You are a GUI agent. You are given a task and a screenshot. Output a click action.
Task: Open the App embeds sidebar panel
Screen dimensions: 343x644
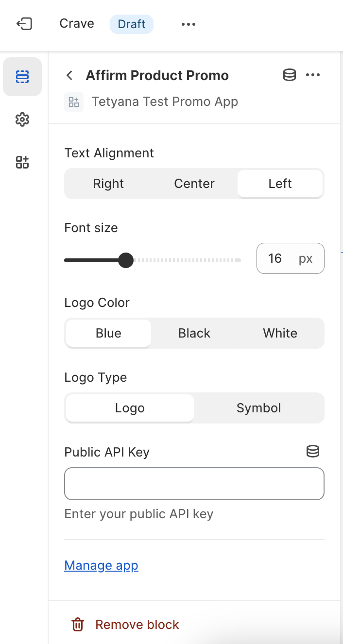(x=22, y=162)
